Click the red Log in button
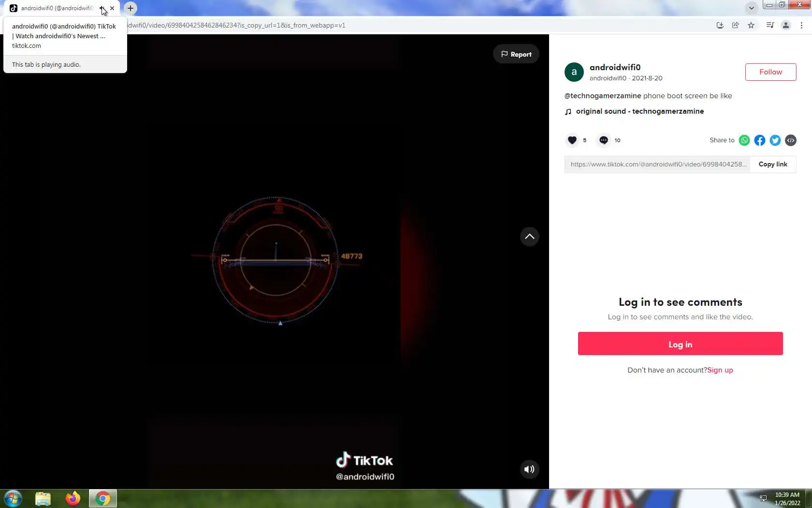The image size is (812, 508). click(680, 344)
